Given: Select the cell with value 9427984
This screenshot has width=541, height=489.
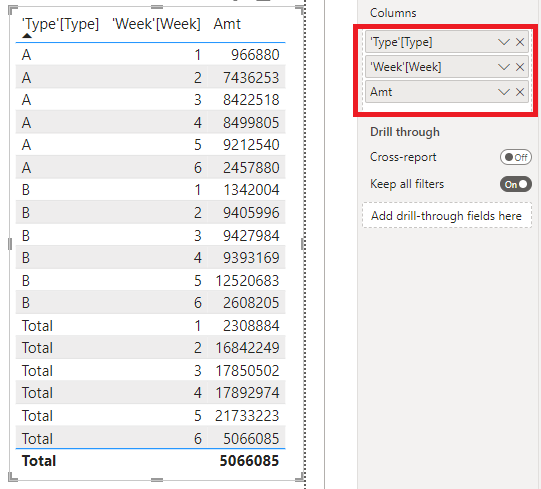Looking at the screenshot, I should 251,236.
